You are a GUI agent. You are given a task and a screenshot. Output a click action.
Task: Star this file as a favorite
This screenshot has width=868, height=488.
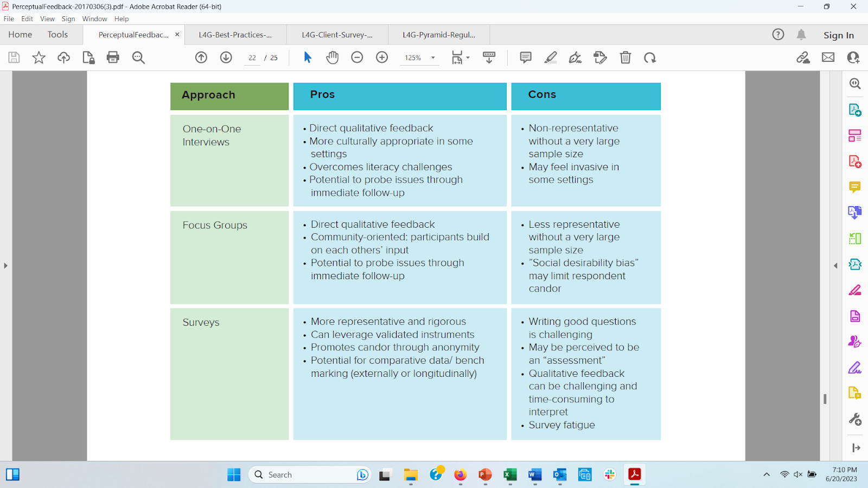point(39,57)
